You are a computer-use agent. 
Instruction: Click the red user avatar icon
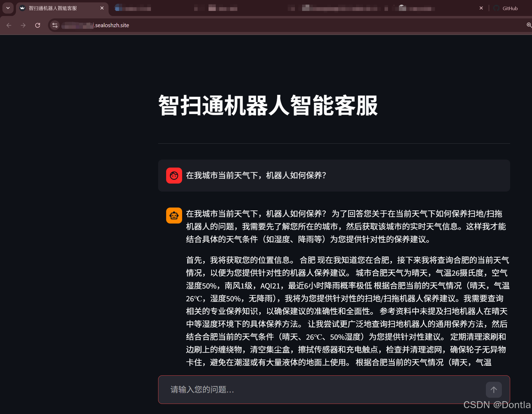tap(174, 176)
